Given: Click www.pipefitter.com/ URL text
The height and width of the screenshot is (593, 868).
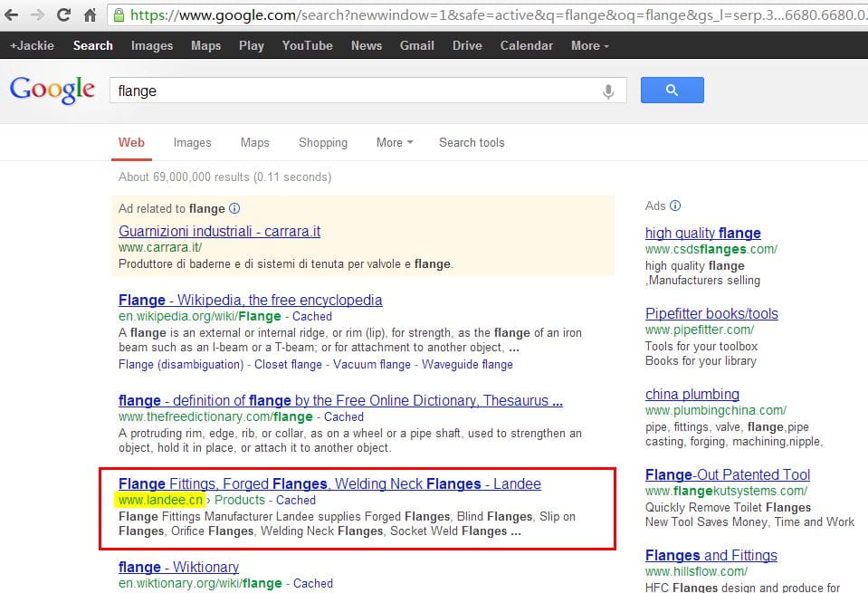Looking at the screenshot, I should (x=699, y=330).
